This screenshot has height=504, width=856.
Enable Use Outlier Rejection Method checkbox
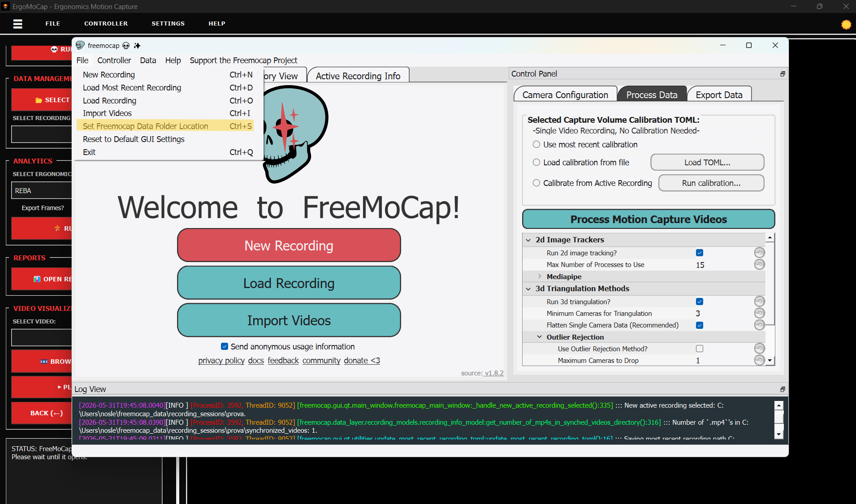pos(700,349)
